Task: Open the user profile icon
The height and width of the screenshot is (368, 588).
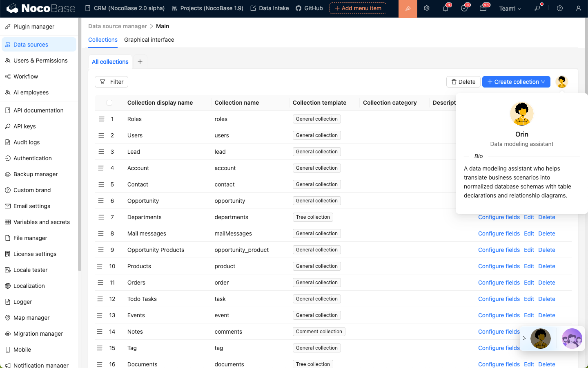Action: tap(578, 9)
